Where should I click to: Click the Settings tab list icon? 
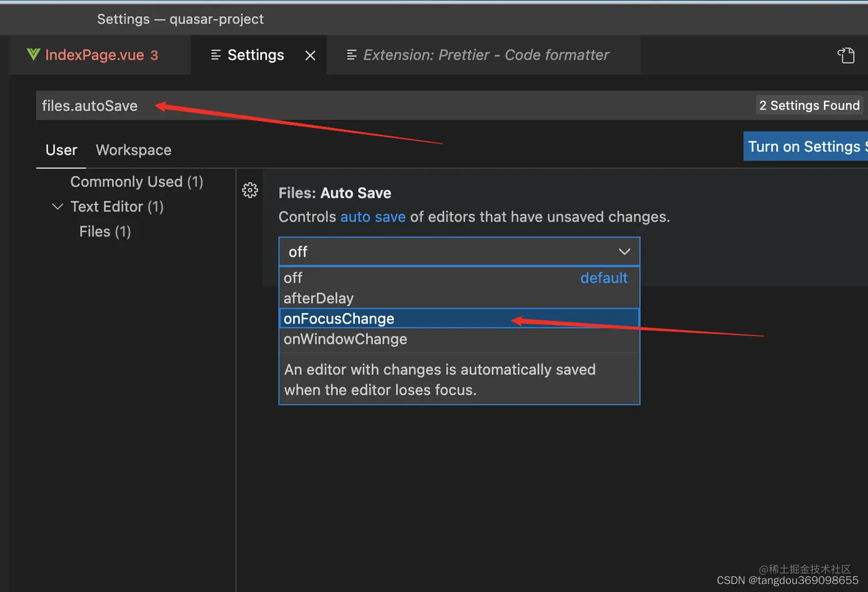click(216, 55)
